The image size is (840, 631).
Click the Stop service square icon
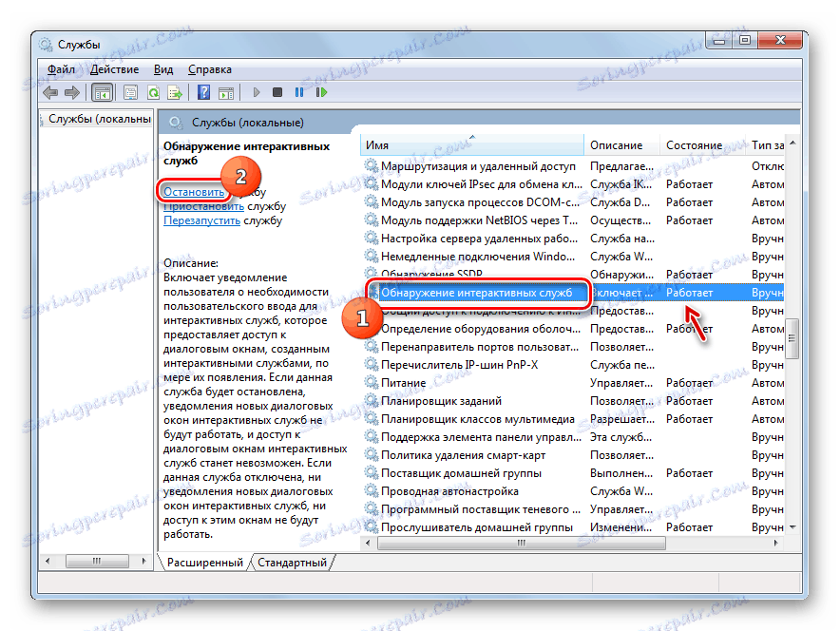point(277,93)
